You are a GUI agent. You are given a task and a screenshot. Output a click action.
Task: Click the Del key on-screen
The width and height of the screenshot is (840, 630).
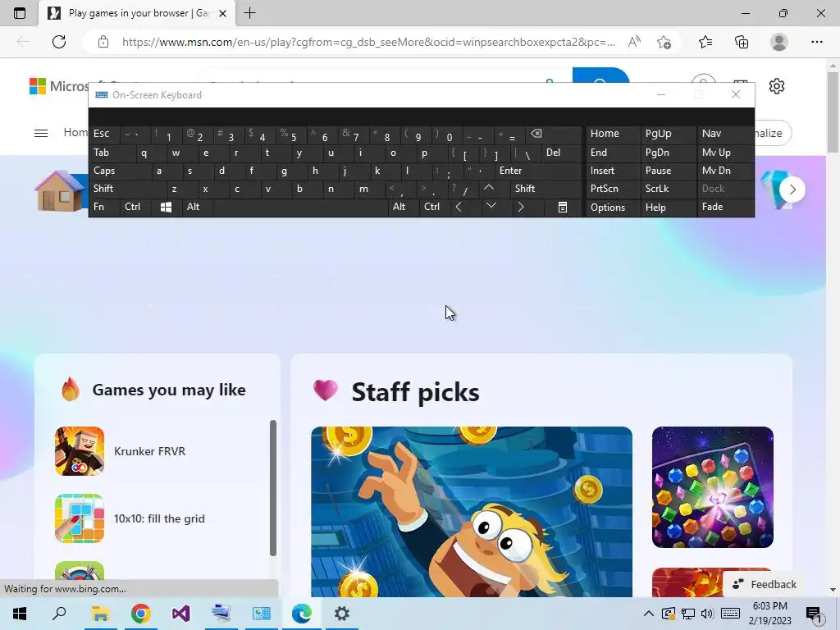(561, 153)
